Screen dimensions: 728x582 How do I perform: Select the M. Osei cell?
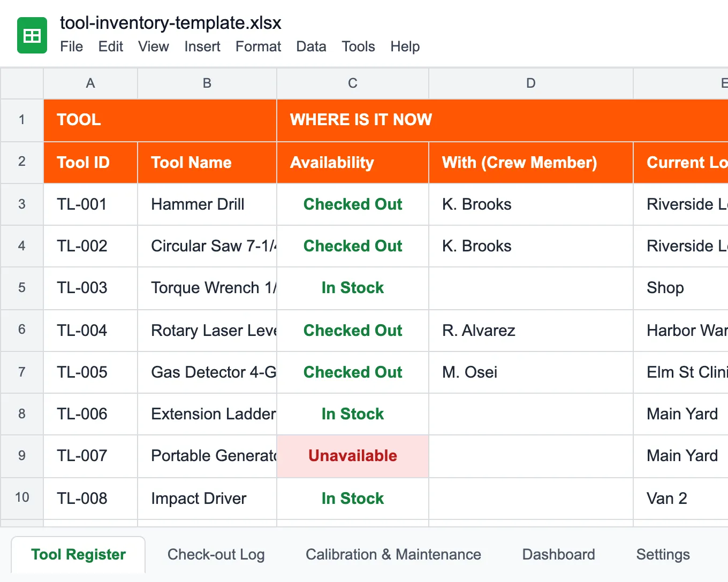(x=531, y=372)
